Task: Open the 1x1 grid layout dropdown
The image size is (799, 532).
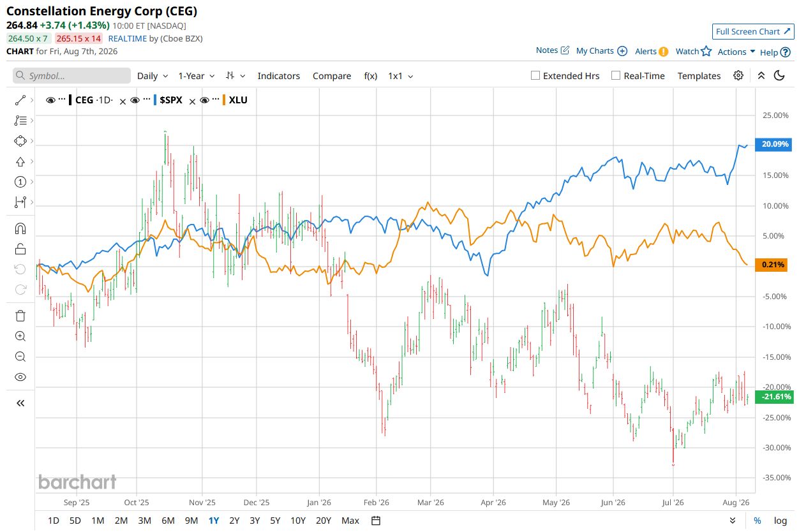Action: (401, 76)
